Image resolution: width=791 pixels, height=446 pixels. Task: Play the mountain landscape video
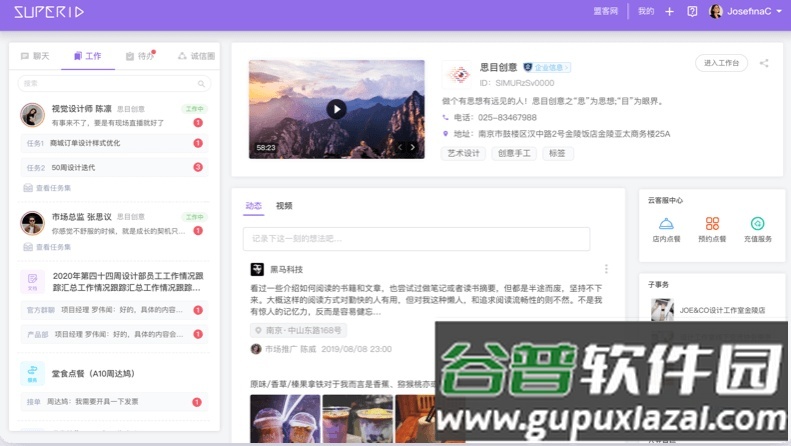tap(336, 109)
